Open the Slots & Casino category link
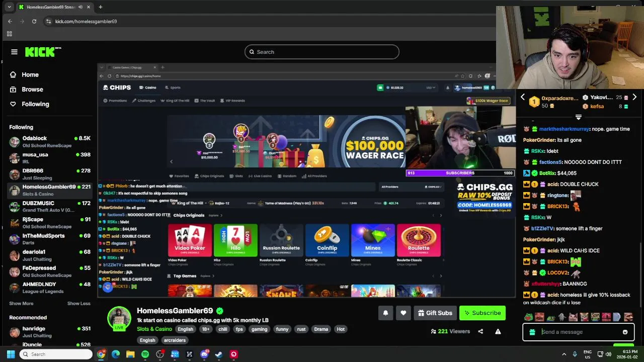 click(154, 329)
